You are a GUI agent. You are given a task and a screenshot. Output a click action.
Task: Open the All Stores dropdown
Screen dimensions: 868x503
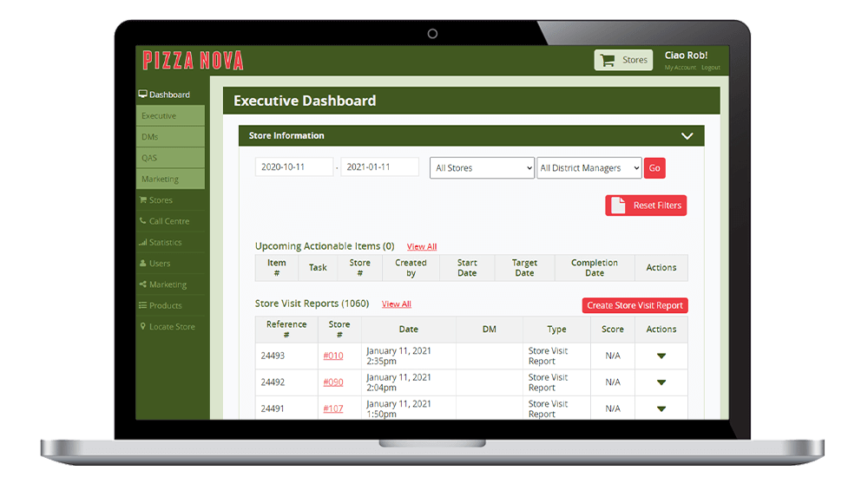coord(482,168)
